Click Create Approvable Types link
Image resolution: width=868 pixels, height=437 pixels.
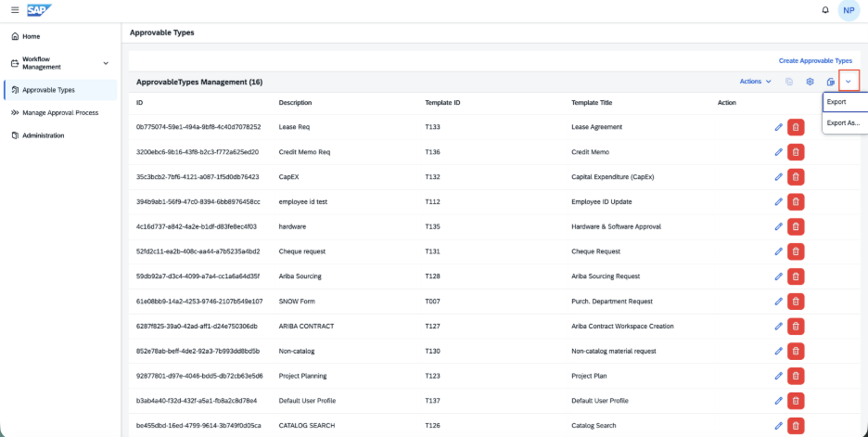[815, 61]
